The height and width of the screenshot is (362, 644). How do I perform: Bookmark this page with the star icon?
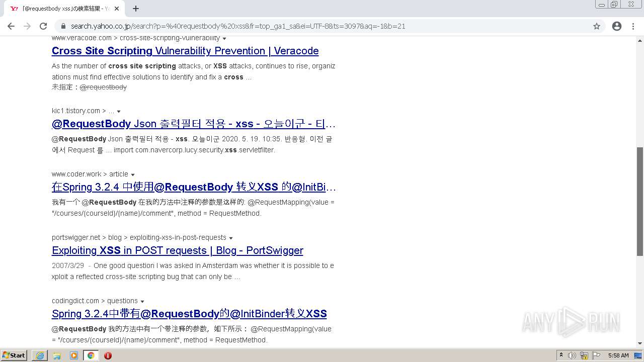coord(597,26)
